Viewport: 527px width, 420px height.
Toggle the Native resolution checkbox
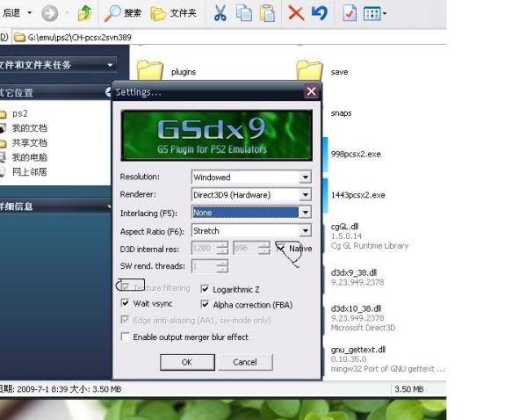(x=280, y=248)
